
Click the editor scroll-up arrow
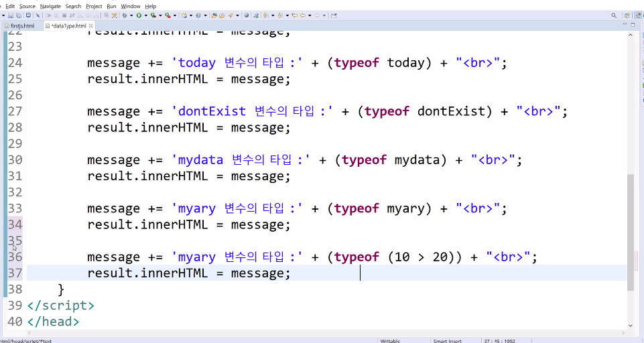pos(631,36)
